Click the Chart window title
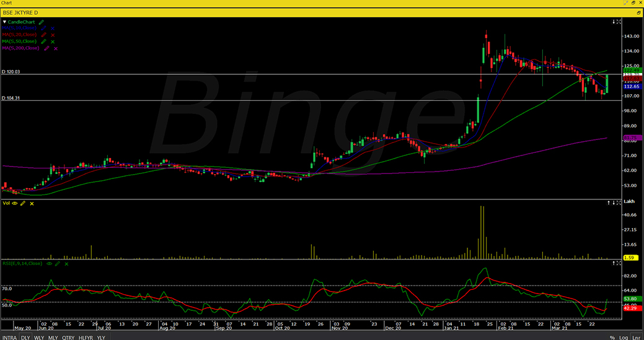This screenshot has height=340, width=644. [x=7, y=3]
